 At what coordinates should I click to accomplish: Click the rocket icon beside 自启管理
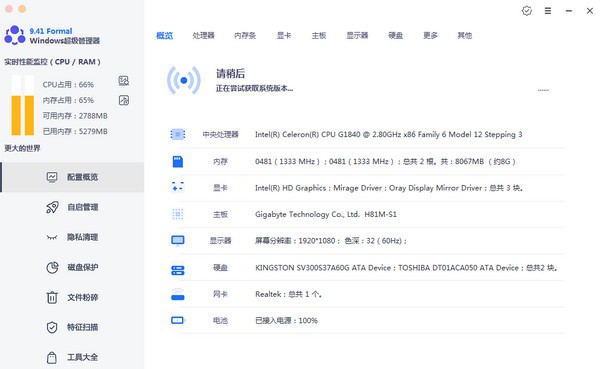[52, 207]
